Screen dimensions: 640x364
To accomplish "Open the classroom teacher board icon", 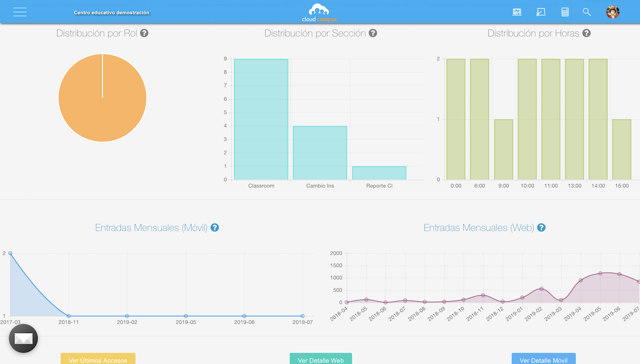I will click(x=540, y=12).
